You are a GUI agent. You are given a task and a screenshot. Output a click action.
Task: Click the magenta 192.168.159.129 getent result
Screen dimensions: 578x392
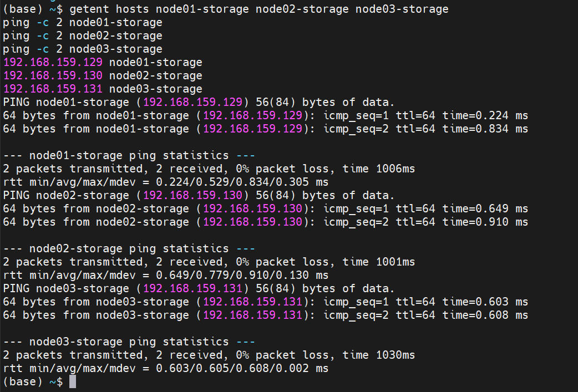point(53,62)
